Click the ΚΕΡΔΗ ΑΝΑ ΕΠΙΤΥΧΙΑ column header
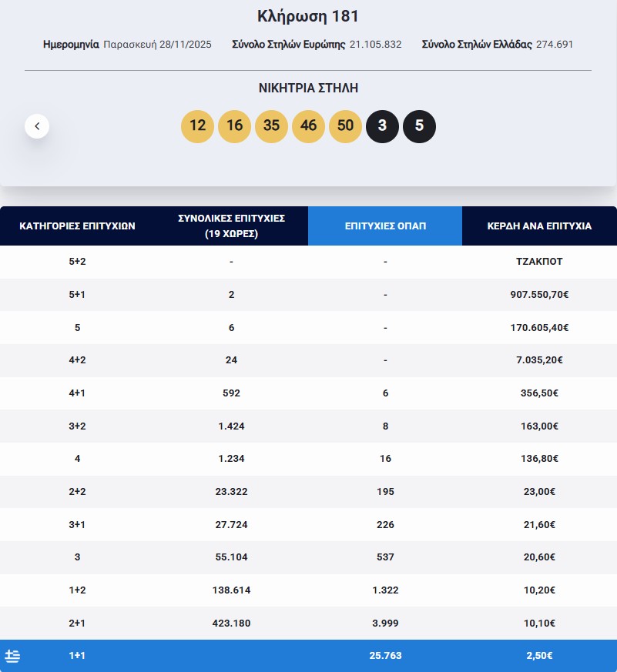 click(x=539, y=226)
